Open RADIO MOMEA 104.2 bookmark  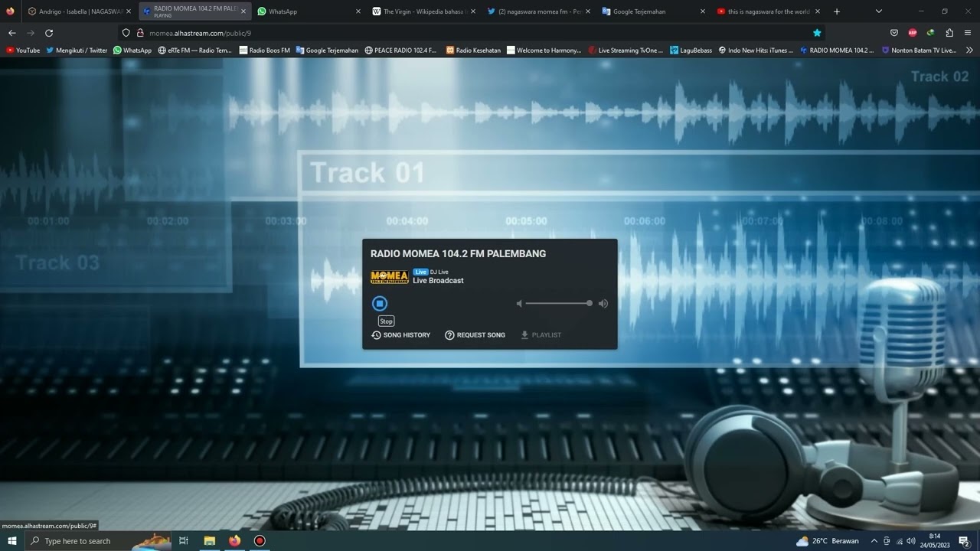pos(837,51)
